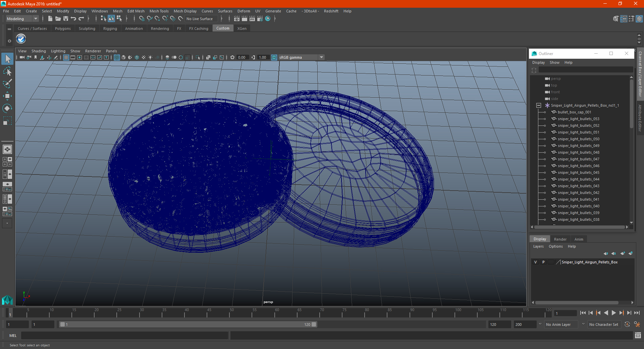Switch to the four view layout
The width and height of the screenshot is (644, 349).
click(7, 162)
